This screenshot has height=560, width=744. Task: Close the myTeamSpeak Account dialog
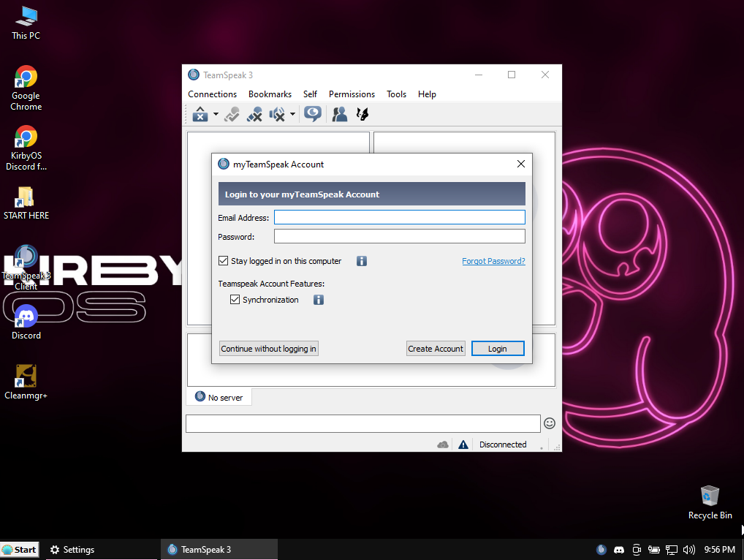click(520, 164)
